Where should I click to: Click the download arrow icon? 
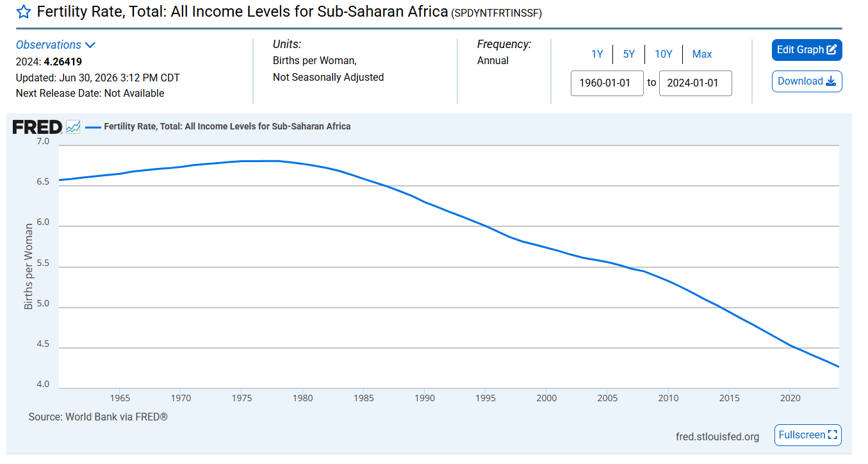(831, 81)
